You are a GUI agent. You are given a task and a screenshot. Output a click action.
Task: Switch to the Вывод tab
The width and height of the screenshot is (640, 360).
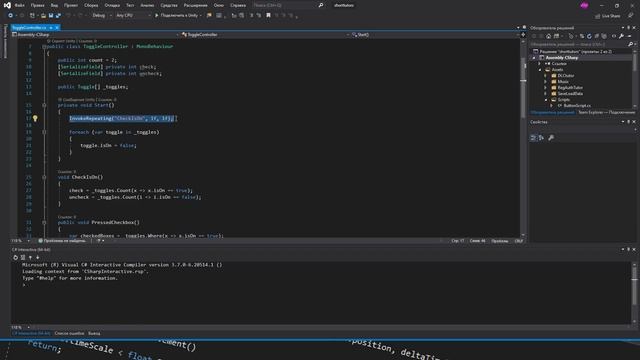94,333
